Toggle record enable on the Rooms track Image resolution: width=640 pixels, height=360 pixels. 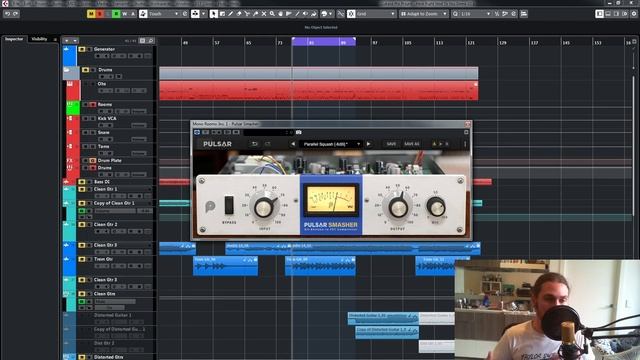tap(93, 104)
